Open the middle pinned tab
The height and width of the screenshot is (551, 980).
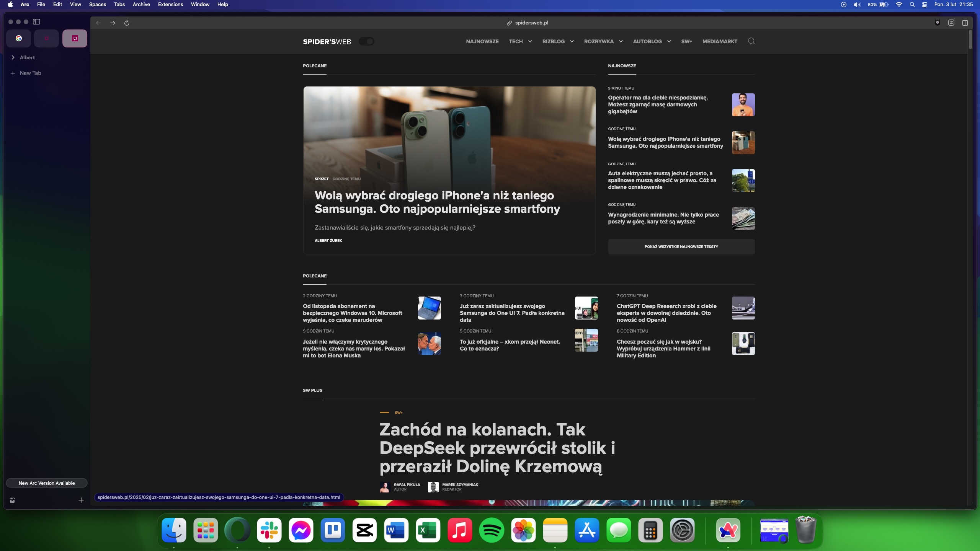point(47,38)
